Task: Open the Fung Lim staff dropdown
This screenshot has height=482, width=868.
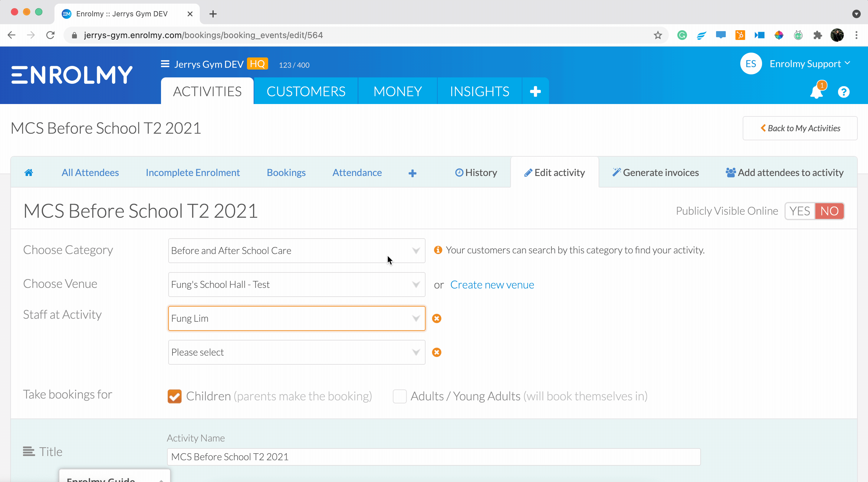Action: click(x=297, y=318)
